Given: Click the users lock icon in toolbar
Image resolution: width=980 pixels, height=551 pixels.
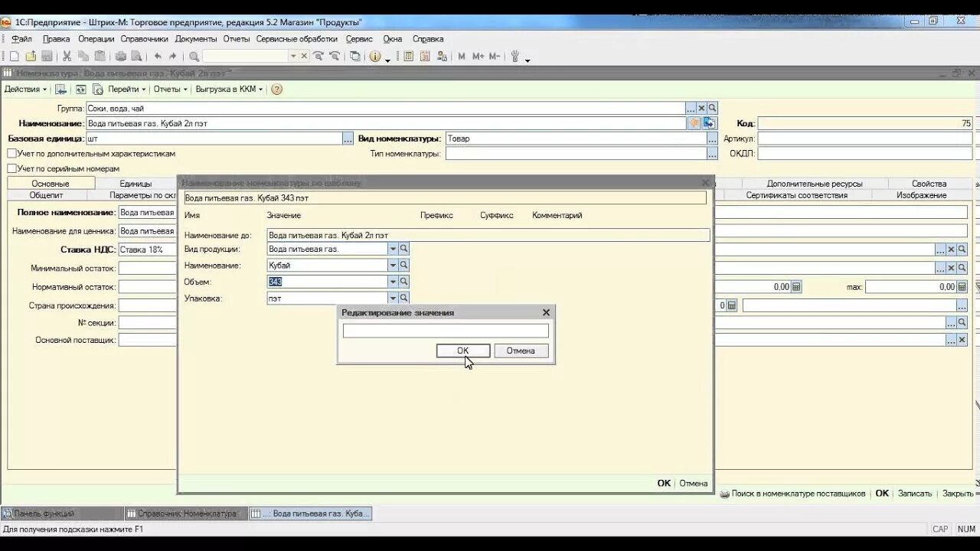Looking at the screenshot, I should (442, 56).
